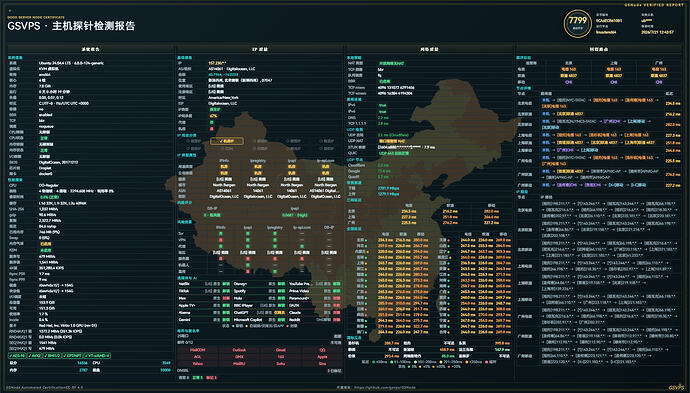Select the highlighted checked IP type badge

click(227, 141)
